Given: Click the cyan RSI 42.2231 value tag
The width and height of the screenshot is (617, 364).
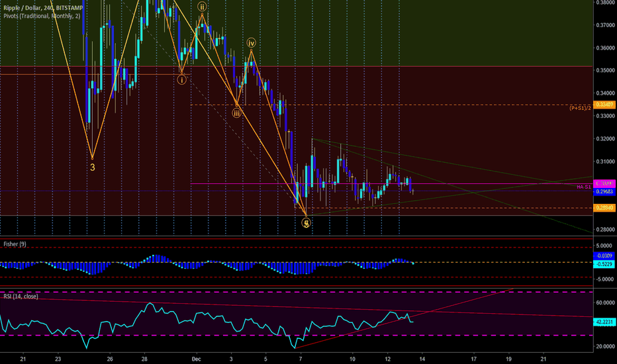Looking at the screenshot, I should [x=604, y=322].
